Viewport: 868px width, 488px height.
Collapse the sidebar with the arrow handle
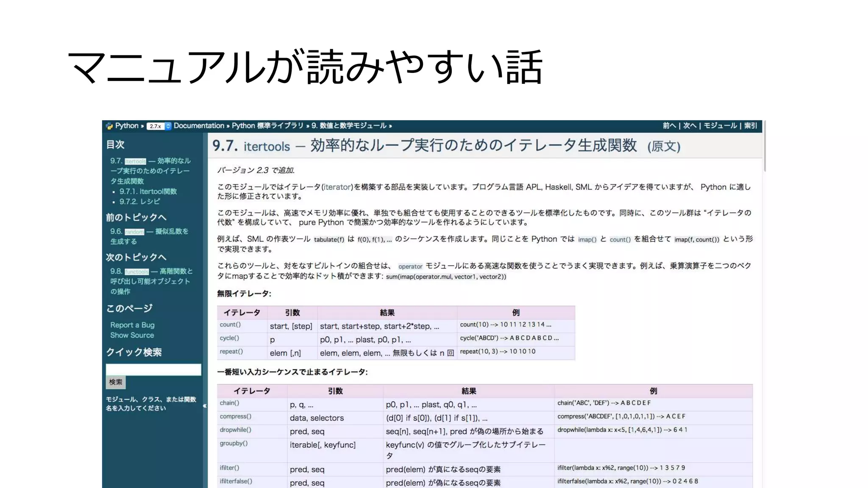tap(205, 406)
